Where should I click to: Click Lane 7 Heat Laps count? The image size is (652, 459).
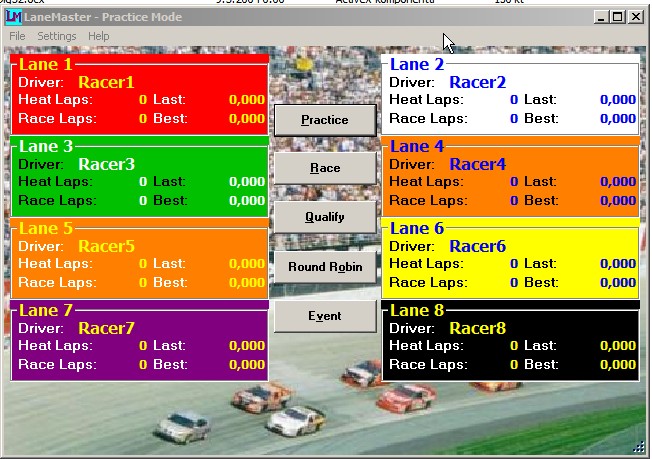[143, 345]
